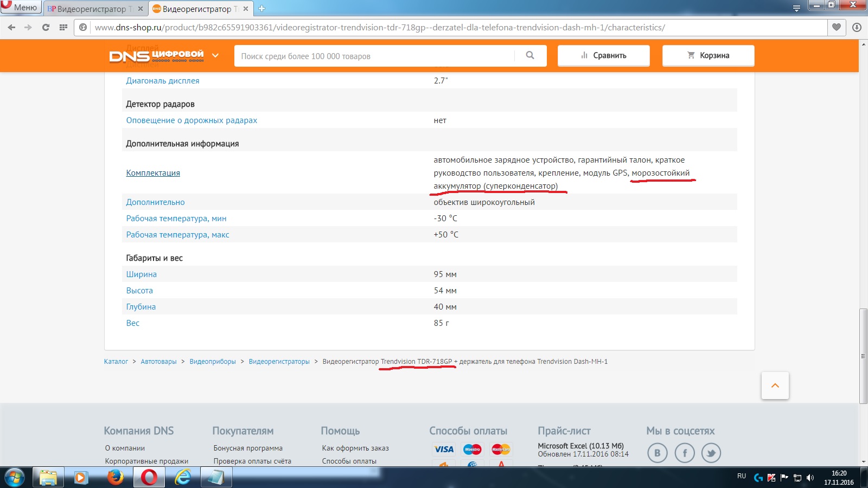The height and width of the screenshot is (488, 868).
Task: Click the scroll-to-top arrow button
Action: (x=775, y=386)
